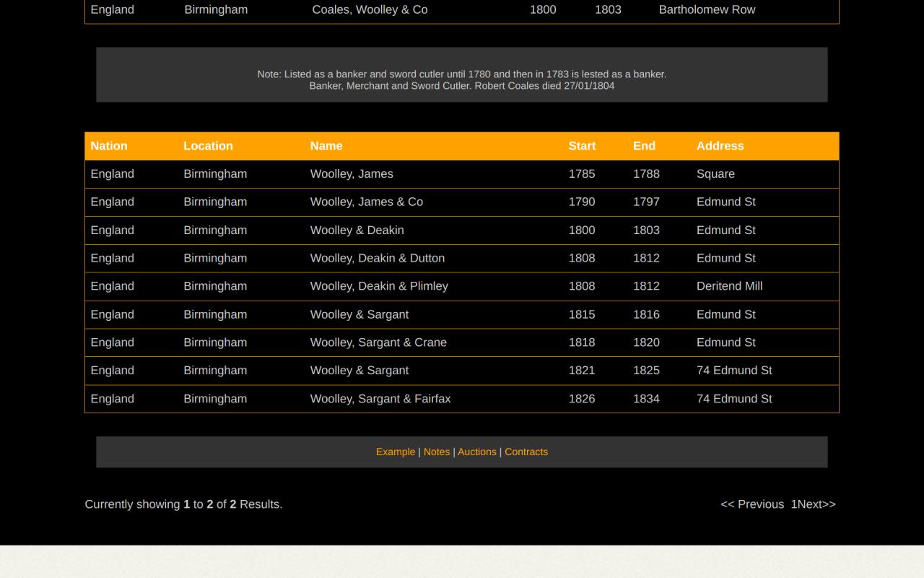The width and height of the screenshot is (924, 578).
Task: Go to the Next>> page link
Action: pos(816,504)
